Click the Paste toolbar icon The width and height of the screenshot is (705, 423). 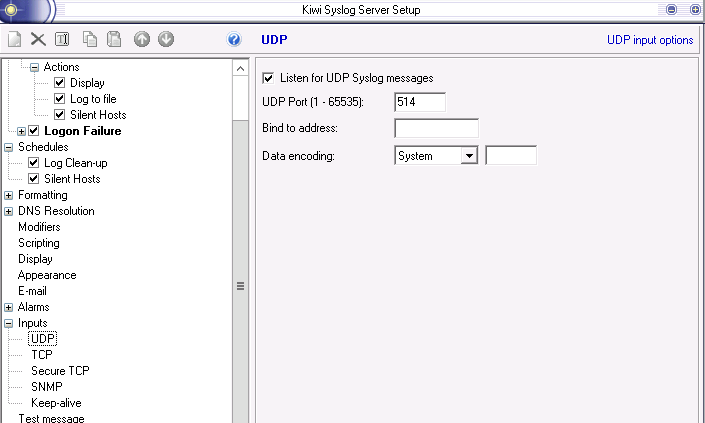tap(114, 39)
